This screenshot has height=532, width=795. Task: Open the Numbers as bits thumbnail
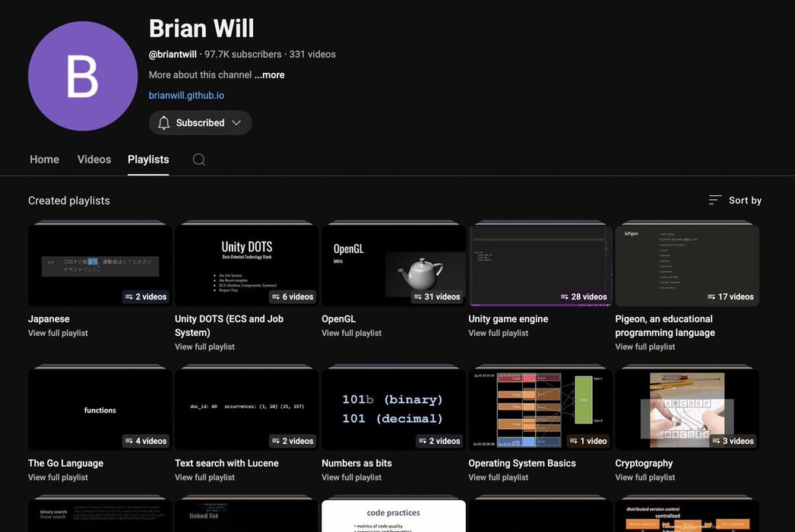393,408
